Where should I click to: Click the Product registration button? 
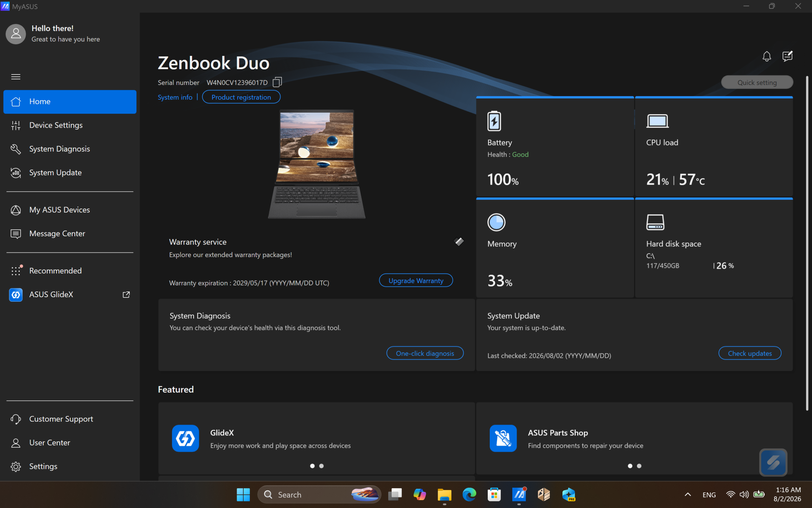[x=241, y=97]
